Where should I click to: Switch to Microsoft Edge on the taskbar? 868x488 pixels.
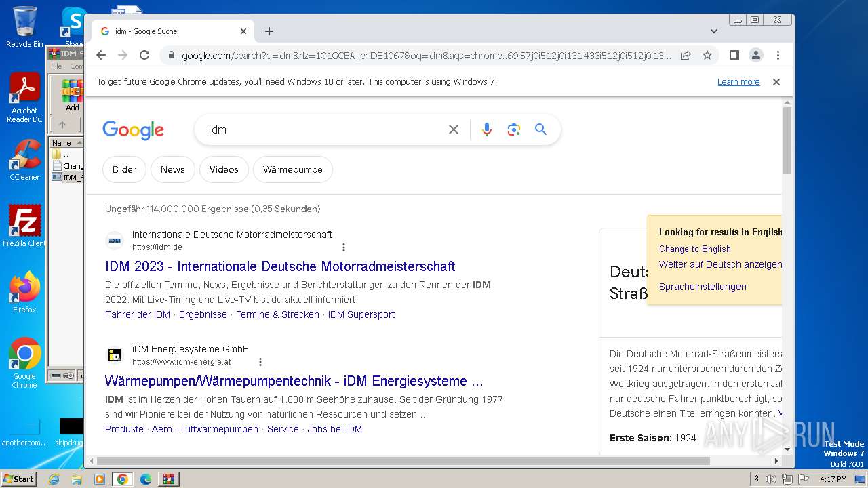click(145, 479)
